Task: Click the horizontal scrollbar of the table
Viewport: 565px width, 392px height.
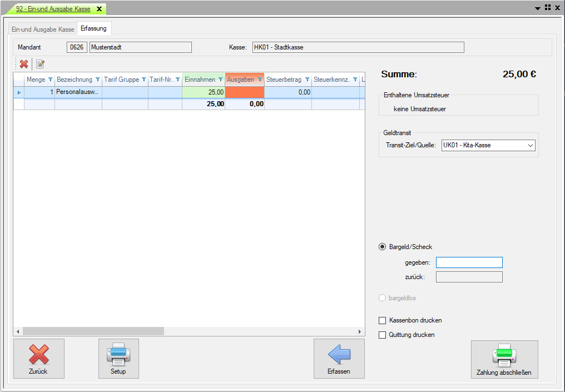Action: point(95,331)
